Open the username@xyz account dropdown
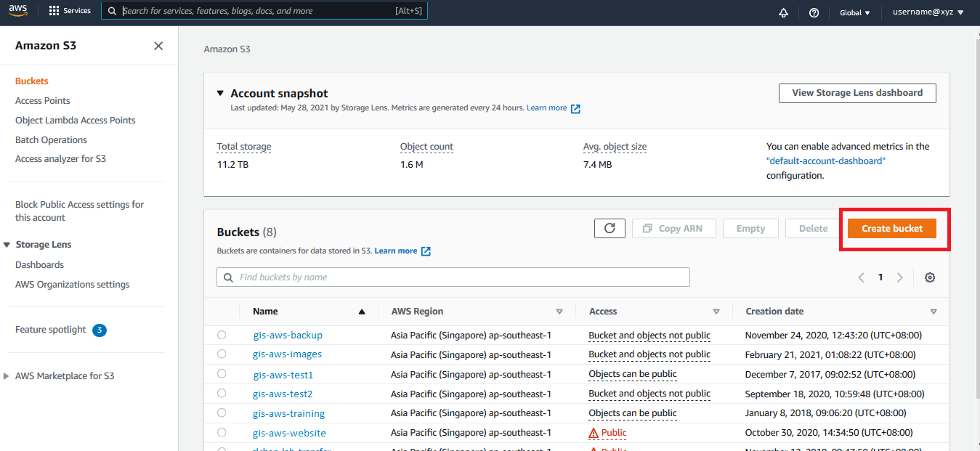This screenshot has width=980, height=451. 928,12
